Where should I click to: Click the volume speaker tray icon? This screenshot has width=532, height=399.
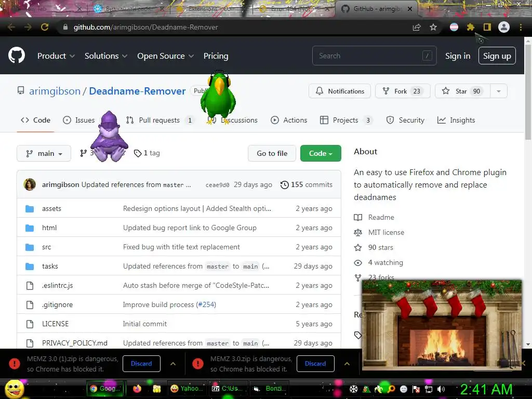(441, 389)
